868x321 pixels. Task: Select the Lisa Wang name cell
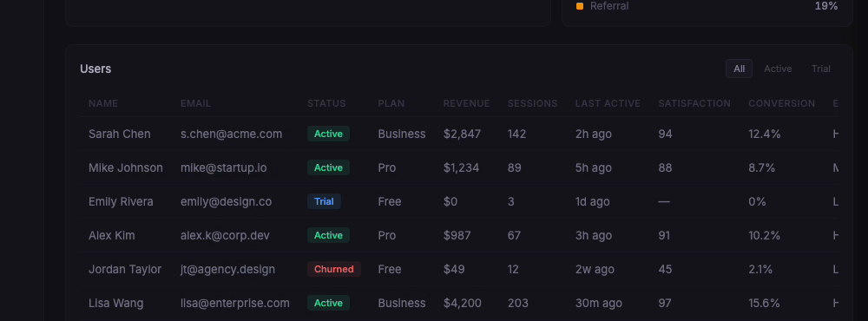pyautogui.click(x=115, y=303)
